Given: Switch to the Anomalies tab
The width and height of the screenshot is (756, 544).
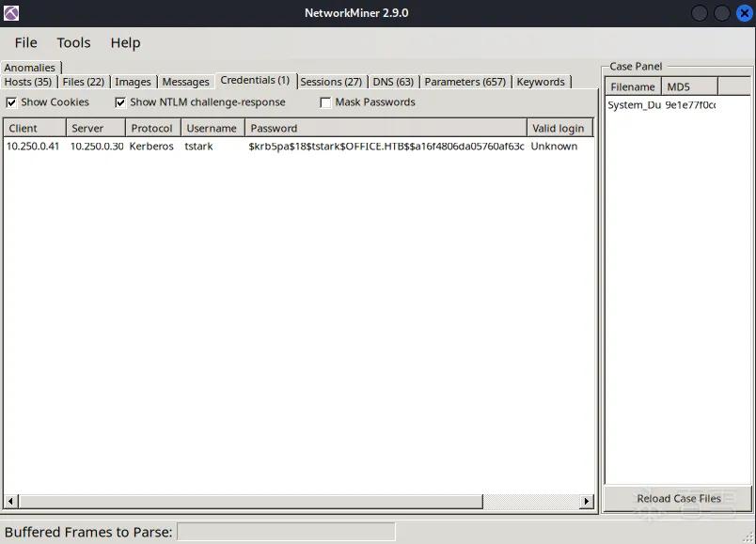Looking at the screenshot, I should (x=30, y=68).
